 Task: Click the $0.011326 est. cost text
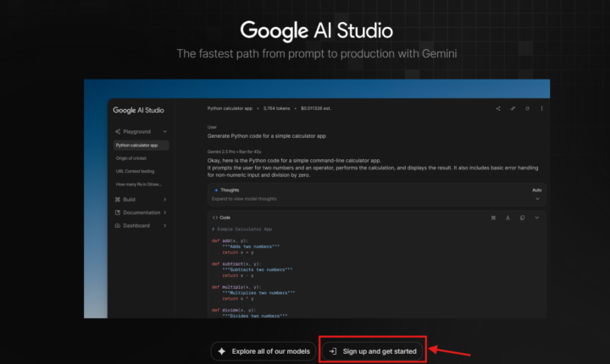point(316,108)
